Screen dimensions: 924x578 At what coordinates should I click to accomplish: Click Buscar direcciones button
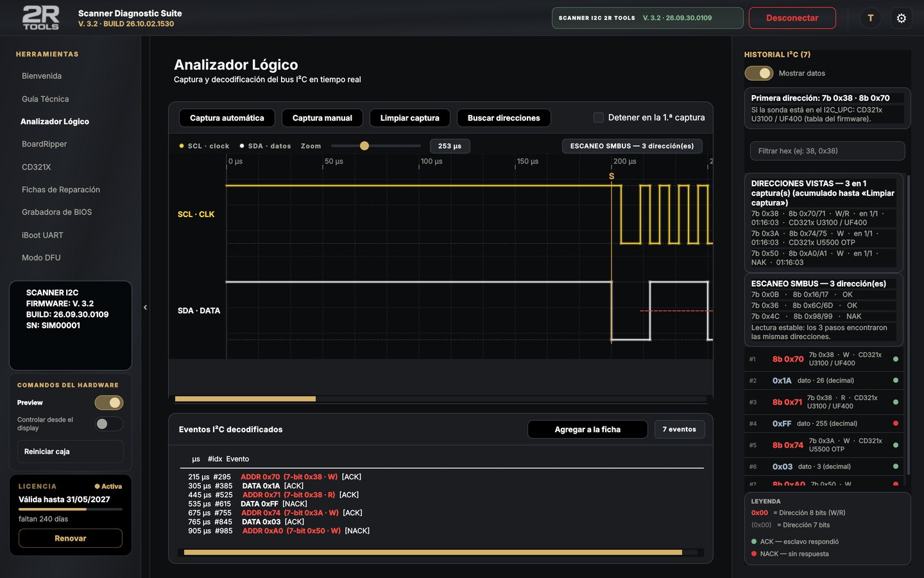tap(504, 118)
